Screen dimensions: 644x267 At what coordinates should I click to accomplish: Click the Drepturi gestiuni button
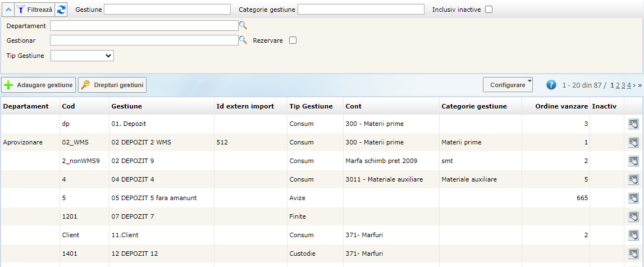pos(112,85)
